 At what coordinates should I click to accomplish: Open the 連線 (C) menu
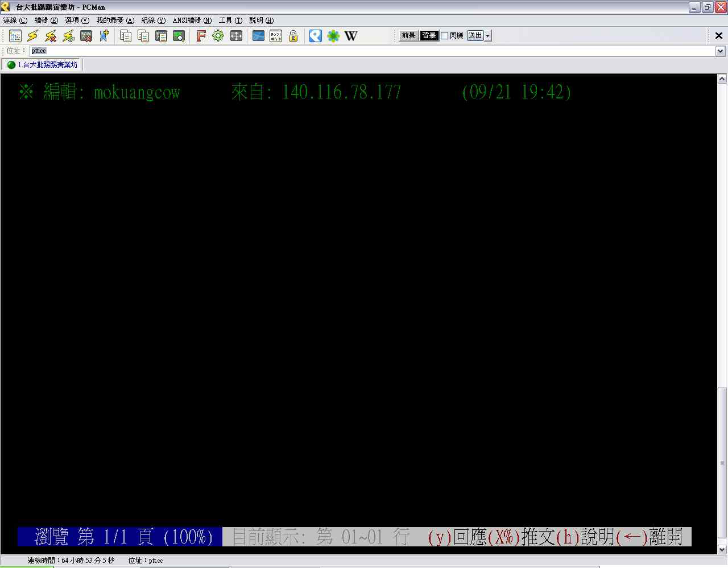[x=15, y=20]
